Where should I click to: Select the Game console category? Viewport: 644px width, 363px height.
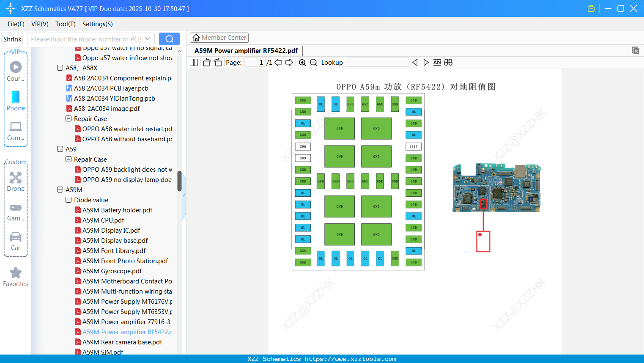(x=16, y=212)
